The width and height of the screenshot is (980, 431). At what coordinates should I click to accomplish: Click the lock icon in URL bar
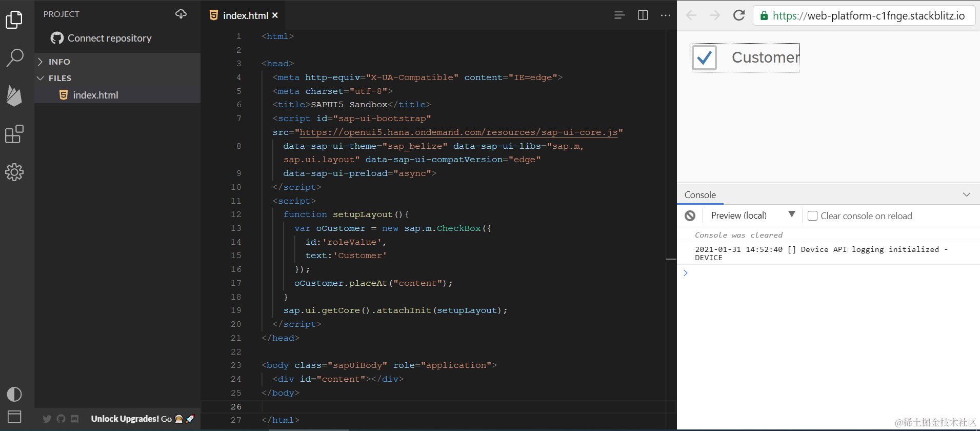click(764, 16)
